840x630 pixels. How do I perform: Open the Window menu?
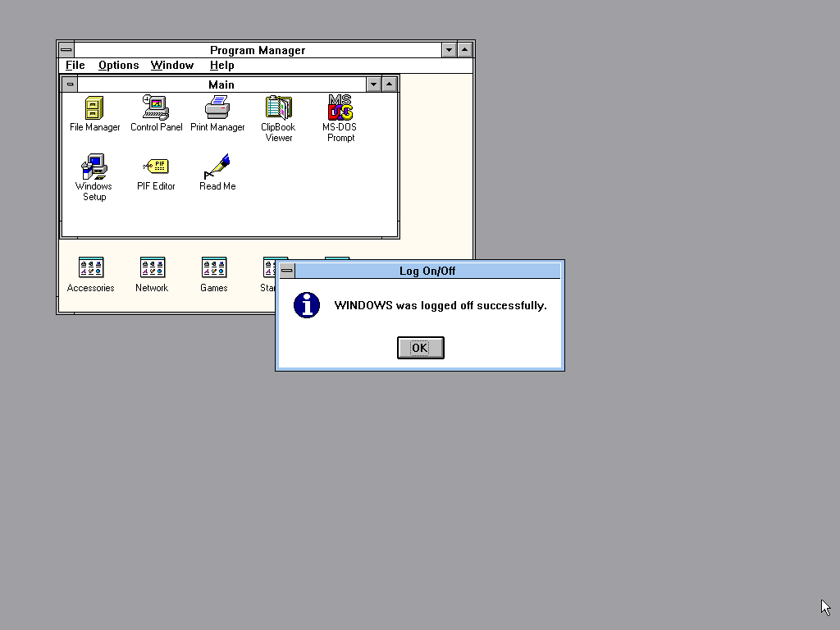click(172, 66)
